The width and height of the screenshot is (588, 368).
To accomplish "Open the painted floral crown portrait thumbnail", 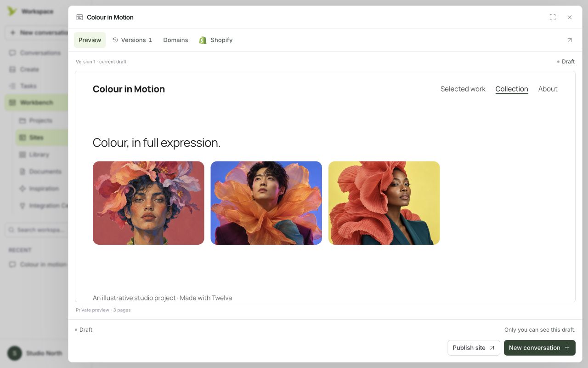I will pyautogui.click(x=148, y=203).
